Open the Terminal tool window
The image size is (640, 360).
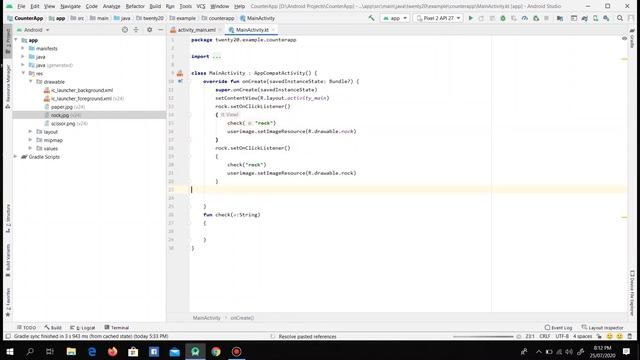116,327
